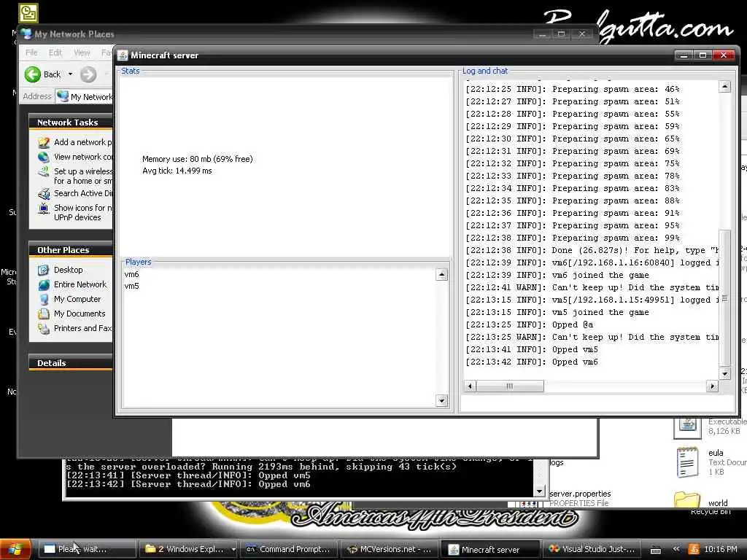747x560 pixels.
Task: Click the Players list scroll up arrow
Action: (441, 275)
